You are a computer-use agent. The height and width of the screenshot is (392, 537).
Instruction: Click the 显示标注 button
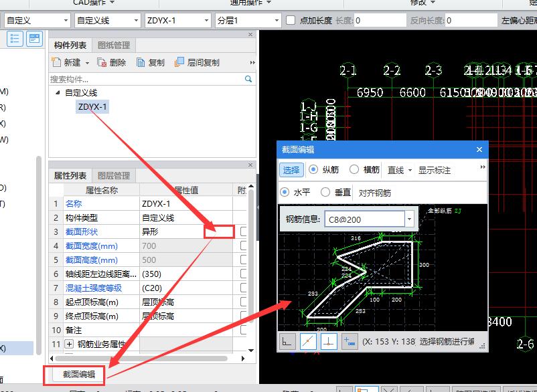(x=435, y=171)
